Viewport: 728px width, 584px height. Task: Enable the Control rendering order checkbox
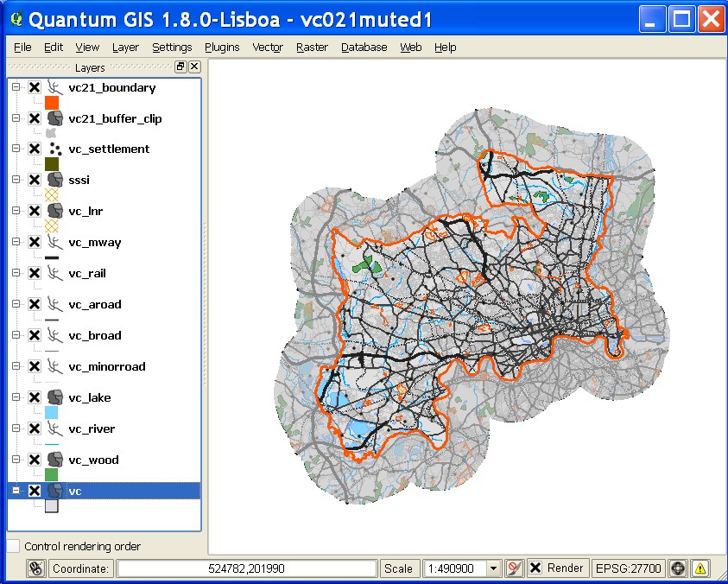[12, 546]
